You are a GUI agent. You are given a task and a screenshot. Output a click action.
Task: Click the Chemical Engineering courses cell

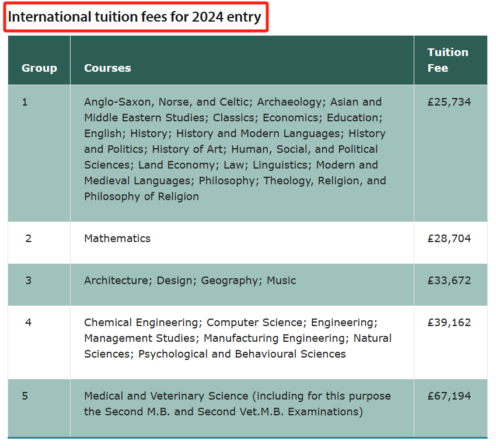click(x=242, y=342)
